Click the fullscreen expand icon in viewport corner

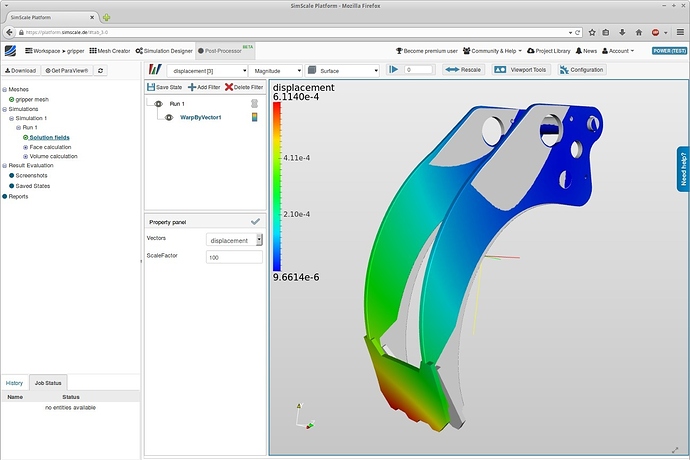(x=675, y=450)
